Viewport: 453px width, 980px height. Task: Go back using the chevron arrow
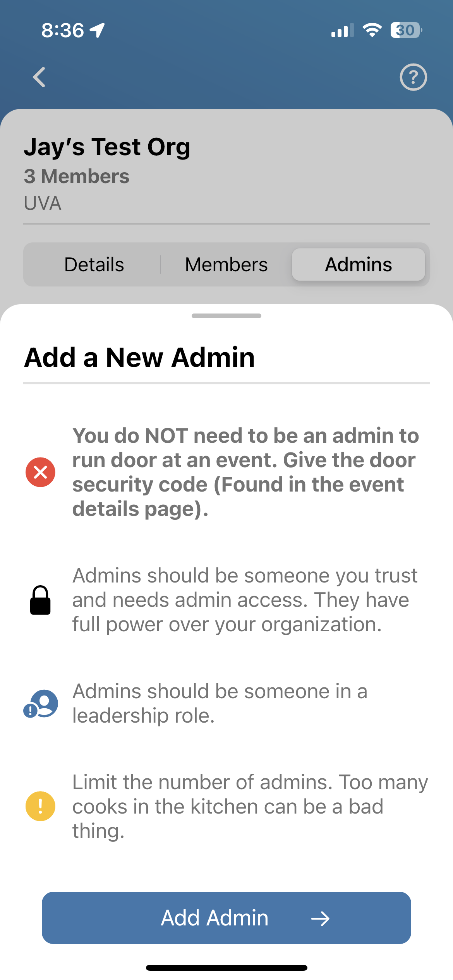point(39,77)
